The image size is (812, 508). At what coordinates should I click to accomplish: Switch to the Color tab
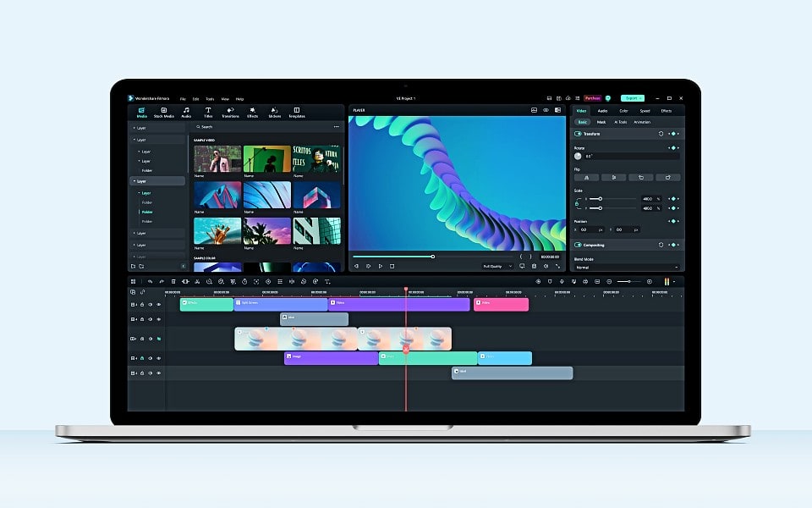click(x=623, y=111)
